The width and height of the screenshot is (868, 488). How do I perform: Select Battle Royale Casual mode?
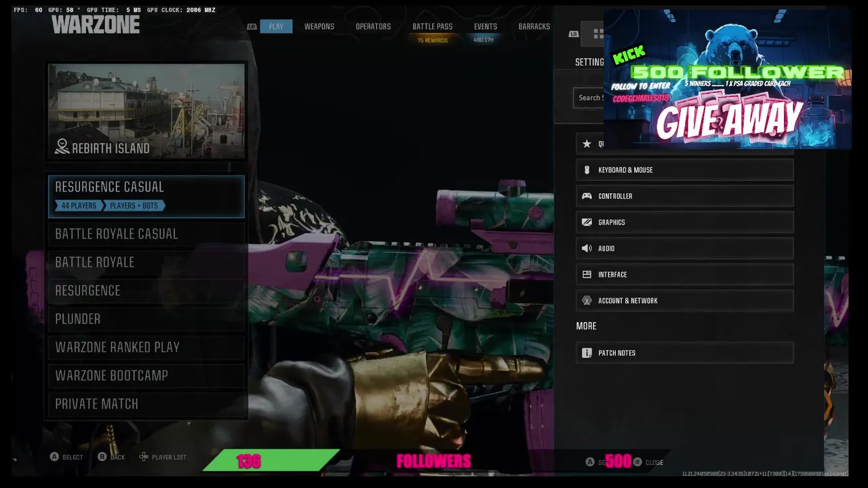pyautogui.click(x=146, y=234)
